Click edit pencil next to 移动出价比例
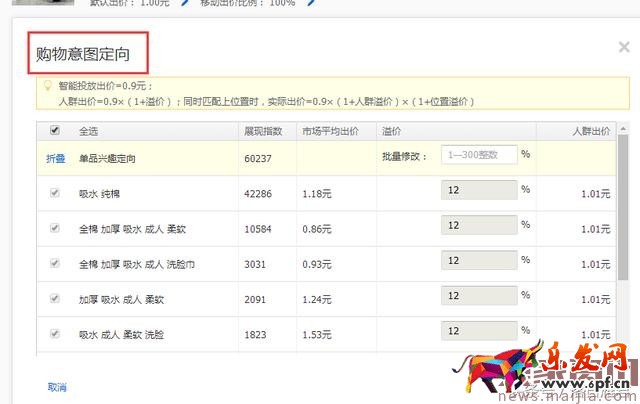 pyautogui.click(x=311, y=3)
